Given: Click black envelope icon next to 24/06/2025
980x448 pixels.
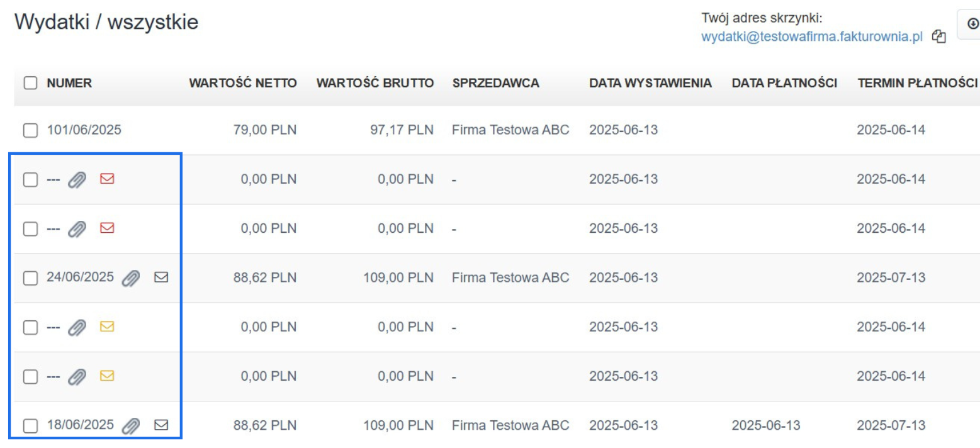Looking at the screenshot, I should pos(161,277).
